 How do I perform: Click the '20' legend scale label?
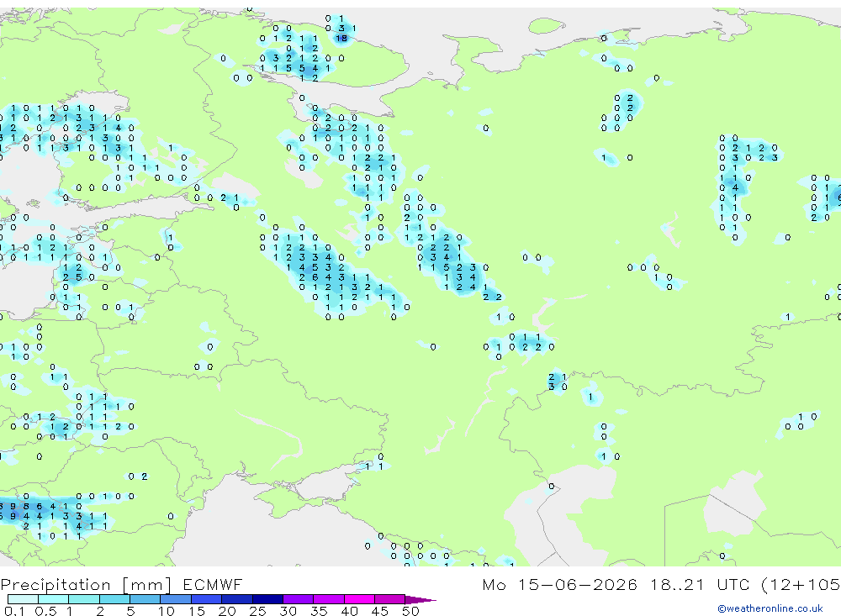click(227, 611)
